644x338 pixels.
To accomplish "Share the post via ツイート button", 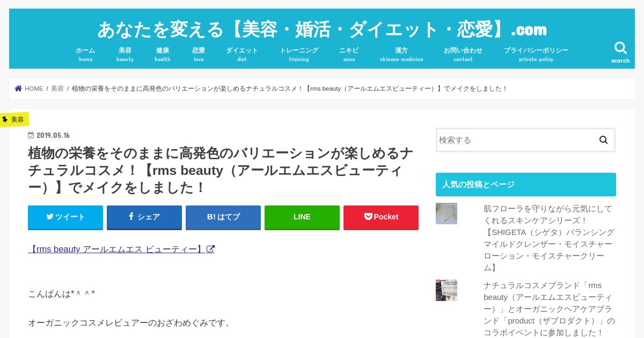I will coord(65,217).
